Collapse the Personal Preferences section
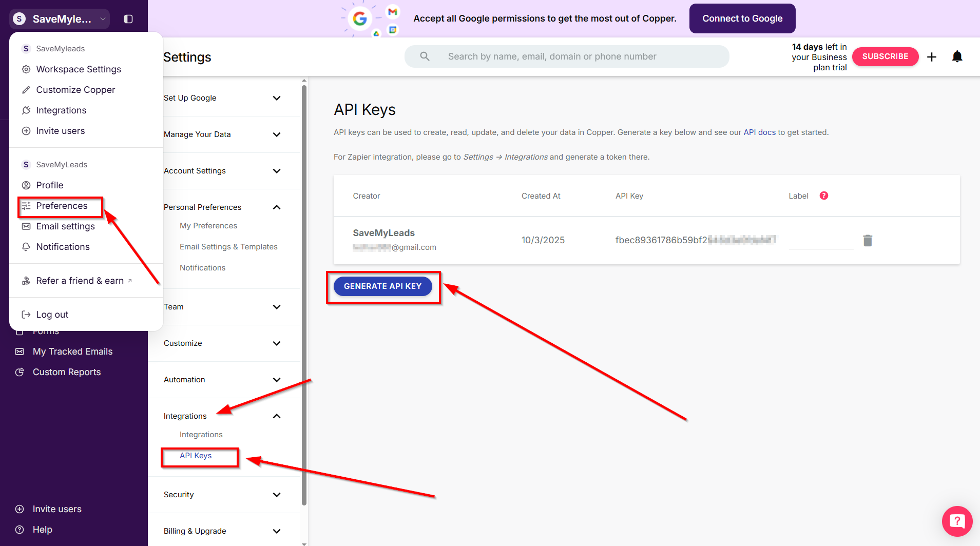980x546 pixels. click(276, 207)
